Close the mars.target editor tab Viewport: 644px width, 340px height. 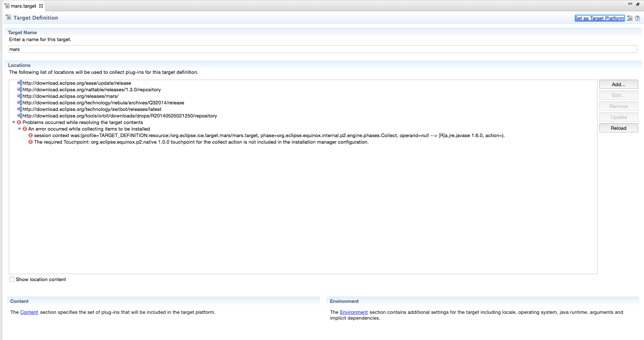coord(41,6)
